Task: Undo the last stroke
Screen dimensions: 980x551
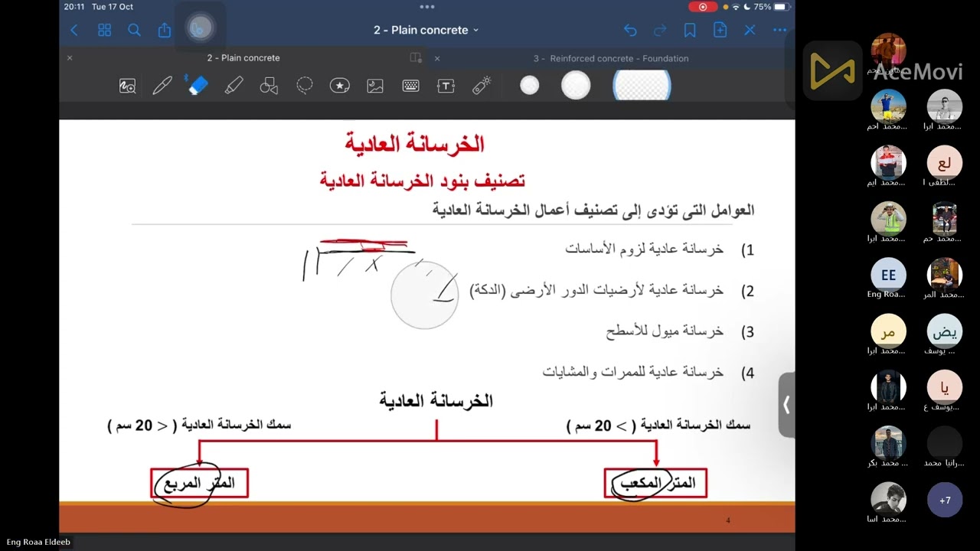Action: [630, 31]
